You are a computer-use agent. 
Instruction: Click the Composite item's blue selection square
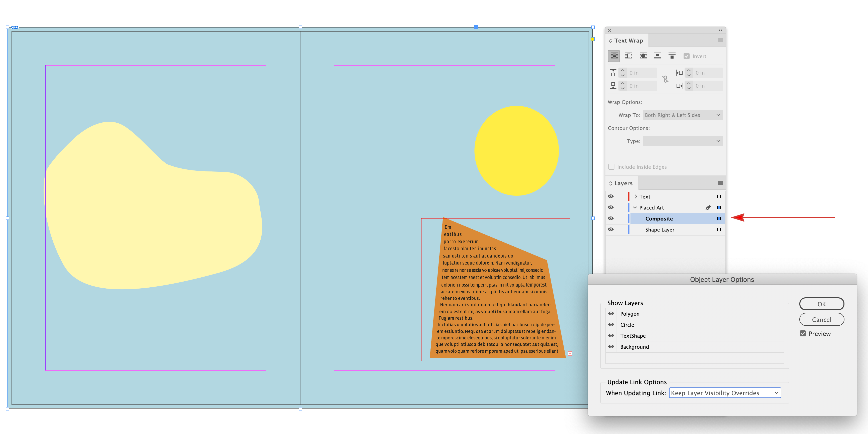click(x=719, y=219)
